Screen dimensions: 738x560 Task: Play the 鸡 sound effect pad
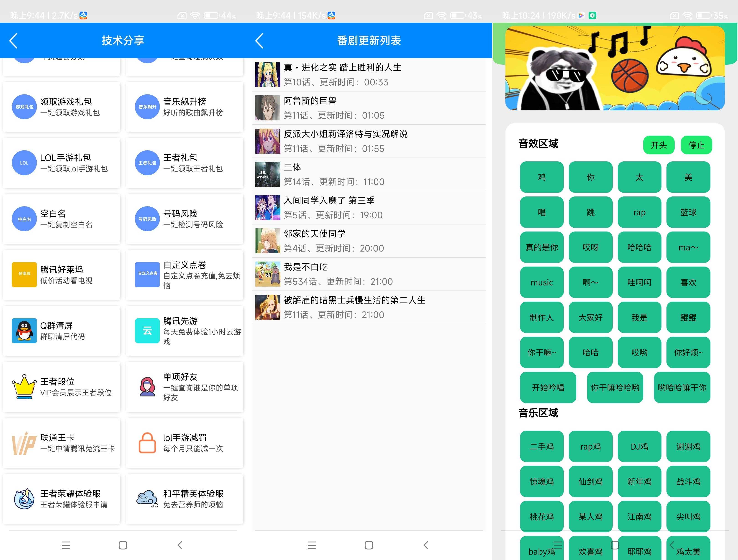[x=541, y=177]
